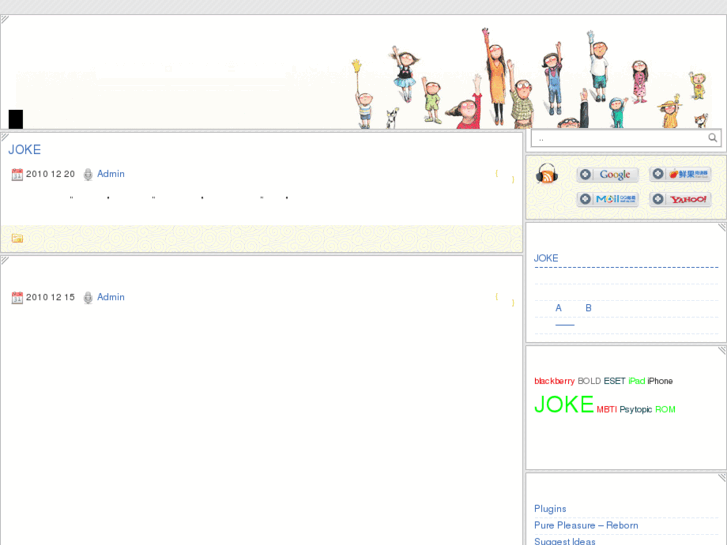Click Admin author of 2010 12 20 post
Screen dimensions: 727x545
(x=111, y=174)
